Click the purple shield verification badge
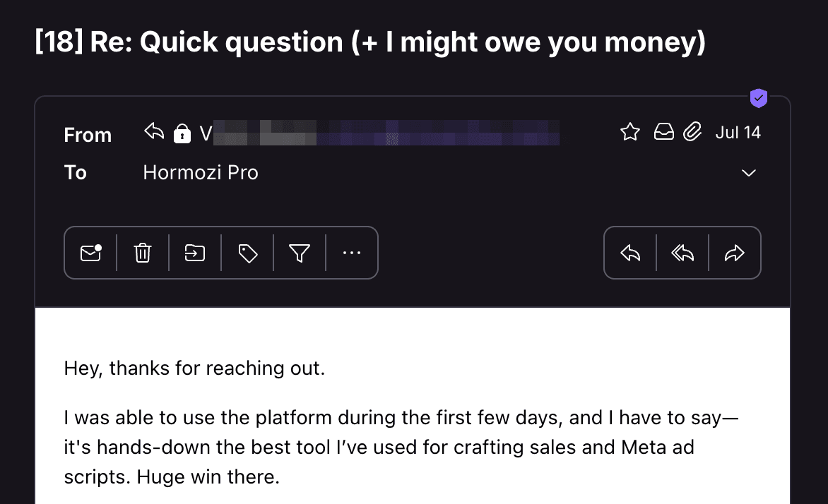828x504 pixels. coord(759,99)
